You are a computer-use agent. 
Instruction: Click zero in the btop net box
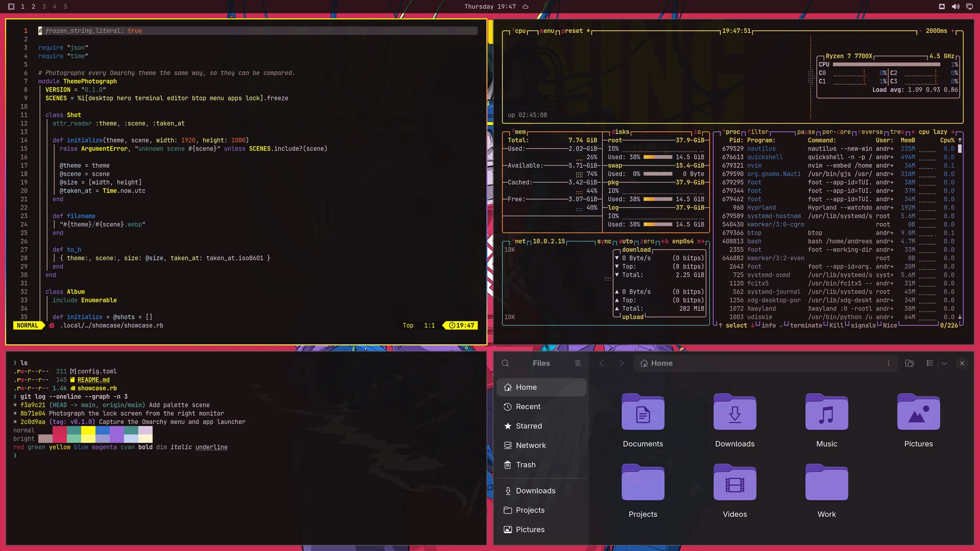click(x=647, y=242)
